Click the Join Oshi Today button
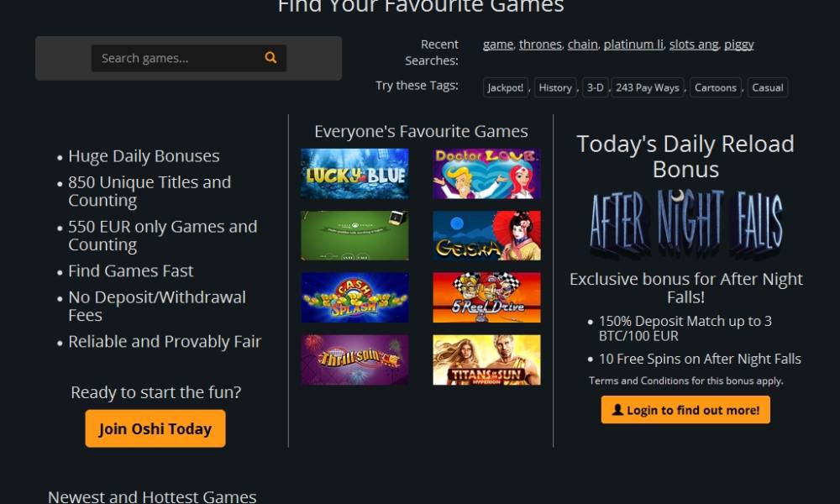Screen dimensions: 840x504 coord(155,428)
